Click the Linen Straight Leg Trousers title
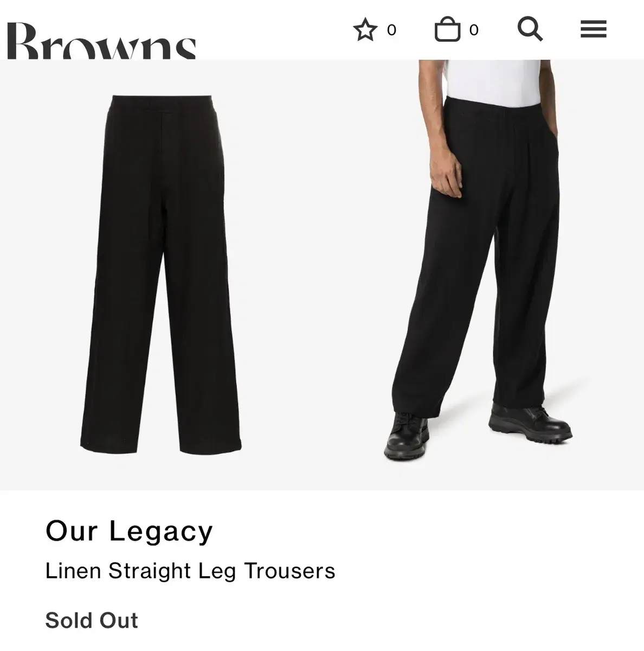Viewport: 644px width, 651px height. (x=190, y=571)
